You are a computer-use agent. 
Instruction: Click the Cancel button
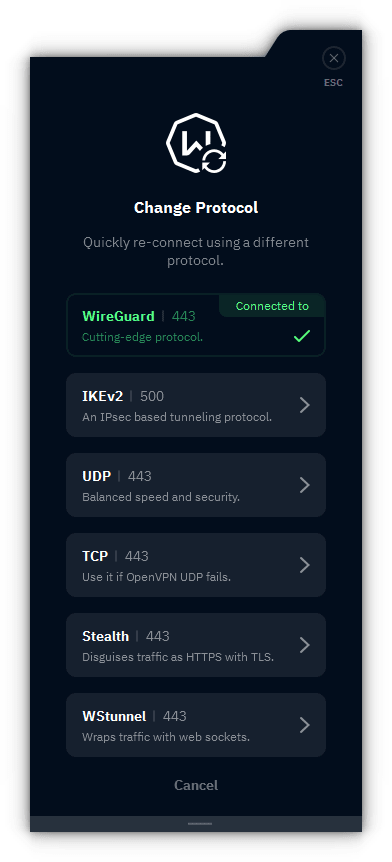coord(196,785)
